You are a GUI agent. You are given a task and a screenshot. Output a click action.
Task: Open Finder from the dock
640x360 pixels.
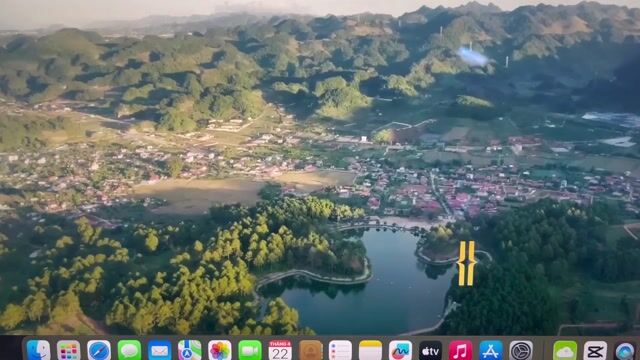tap(38, 351)
